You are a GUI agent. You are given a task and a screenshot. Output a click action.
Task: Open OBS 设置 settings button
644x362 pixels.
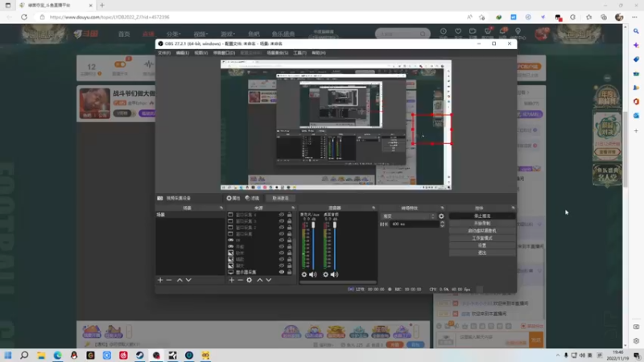(482, 245)
